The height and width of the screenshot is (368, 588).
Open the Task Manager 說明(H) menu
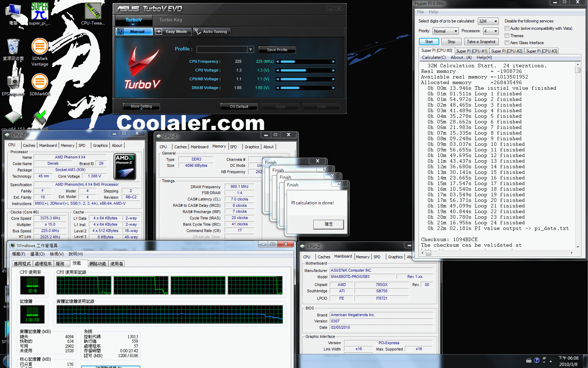pyautogui.click(x=76, y=254)
